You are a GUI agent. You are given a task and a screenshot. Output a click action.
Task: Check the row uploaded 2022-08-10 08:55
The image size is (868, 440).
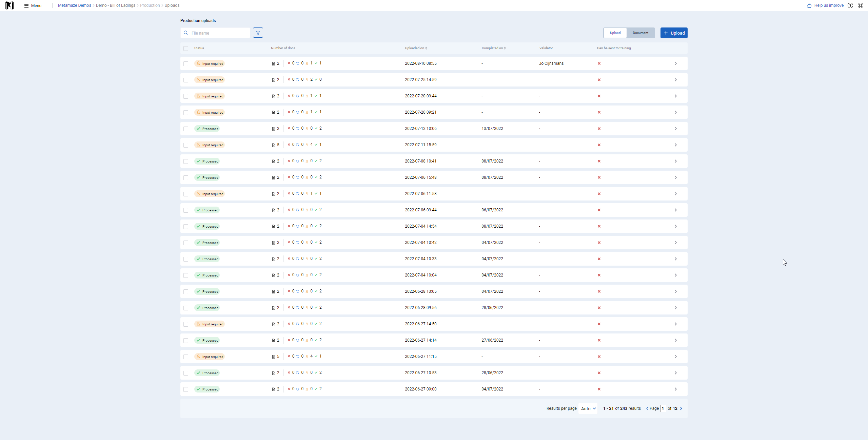click(x=186, y=64)
